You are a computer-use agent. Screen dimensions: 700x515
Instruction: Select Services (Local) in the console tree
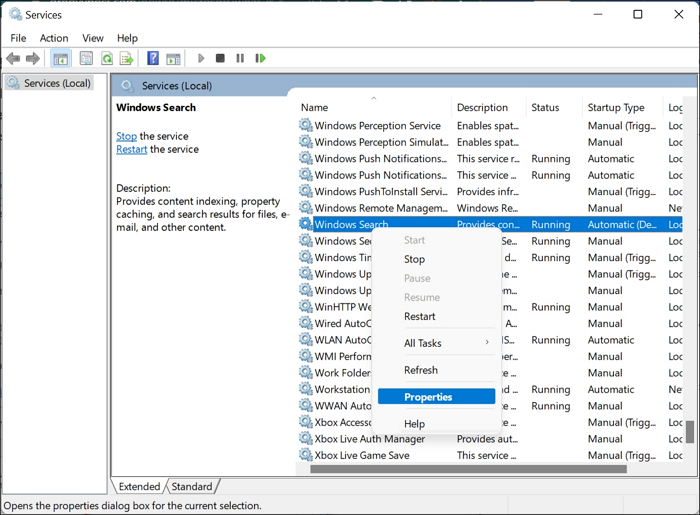point(50,83)
